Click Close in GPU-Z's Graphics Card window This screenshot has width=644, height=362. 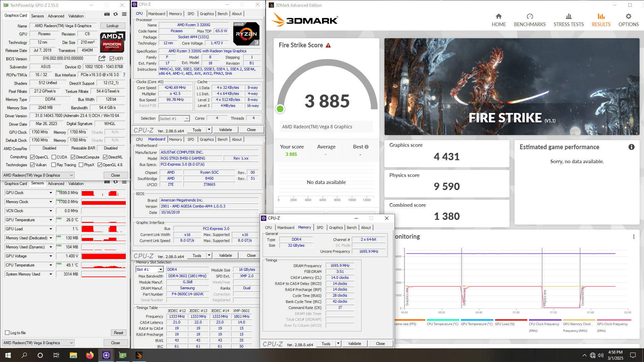115,175
